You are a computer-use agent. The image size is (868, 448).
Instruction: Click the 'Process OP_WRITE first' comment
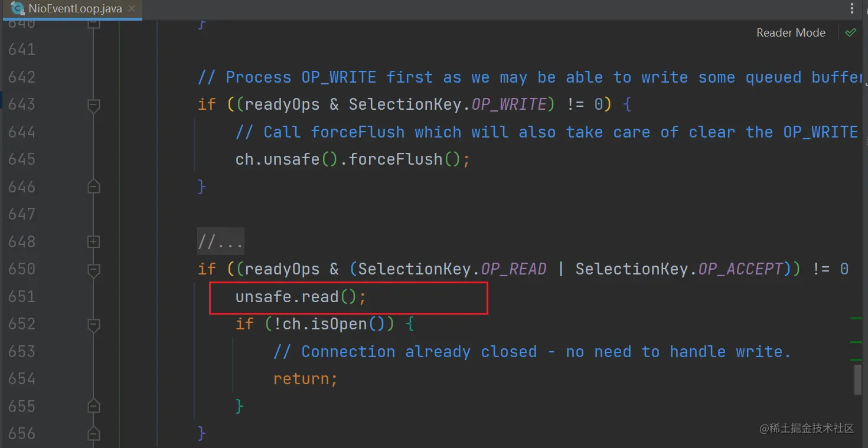[529, 77]
